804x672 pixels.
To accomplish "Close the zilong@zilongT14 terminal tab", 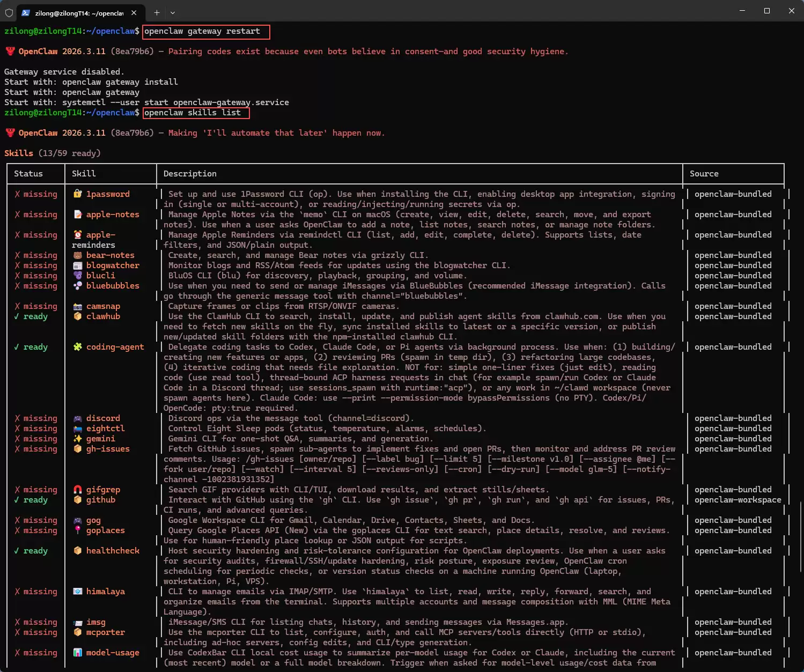I will pyautogui.click(x=134, y=13).
